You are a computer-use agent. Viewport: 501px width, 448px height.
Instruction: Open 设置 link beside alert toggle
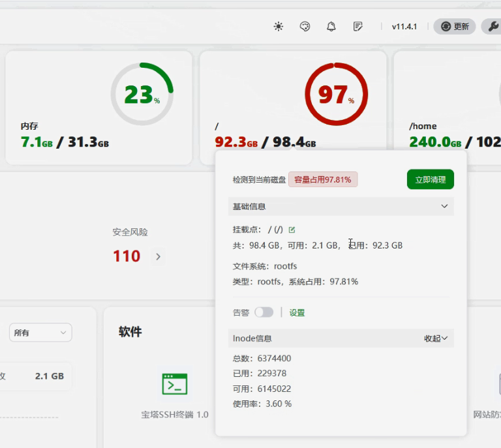pos(297,313)
